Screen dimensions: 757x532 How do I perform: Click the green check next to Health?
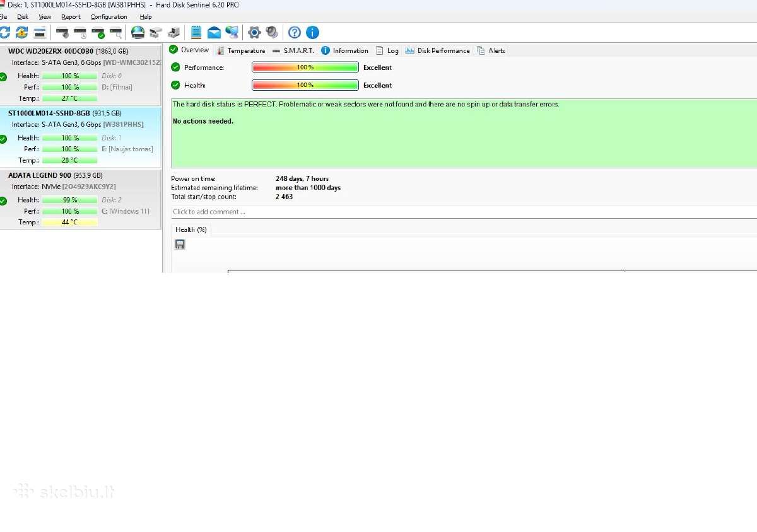point(175,85)
